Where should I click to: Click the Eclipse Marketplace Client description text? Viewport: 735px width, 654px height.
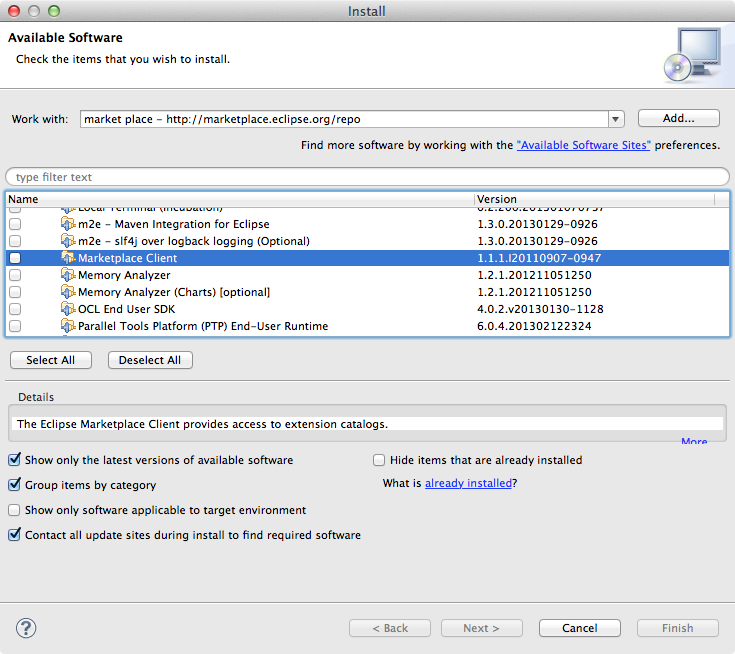tap(202, 424)
